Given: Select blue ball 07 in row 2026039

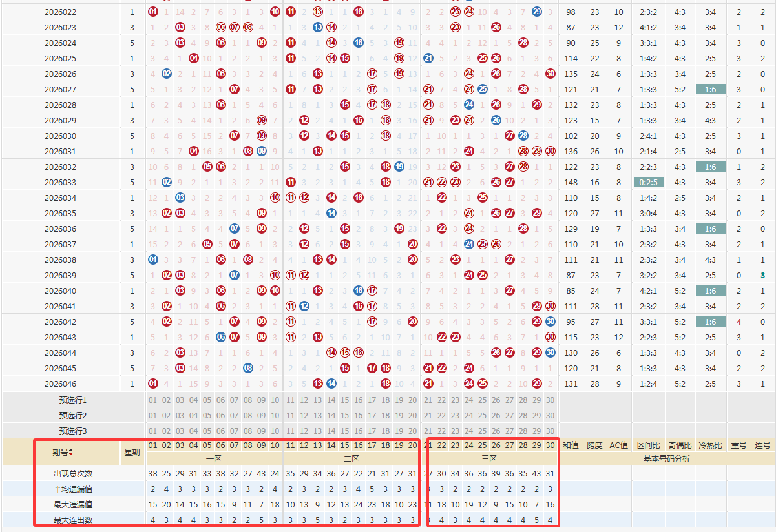Looking at the screenshot, I should tap(235, 275).
